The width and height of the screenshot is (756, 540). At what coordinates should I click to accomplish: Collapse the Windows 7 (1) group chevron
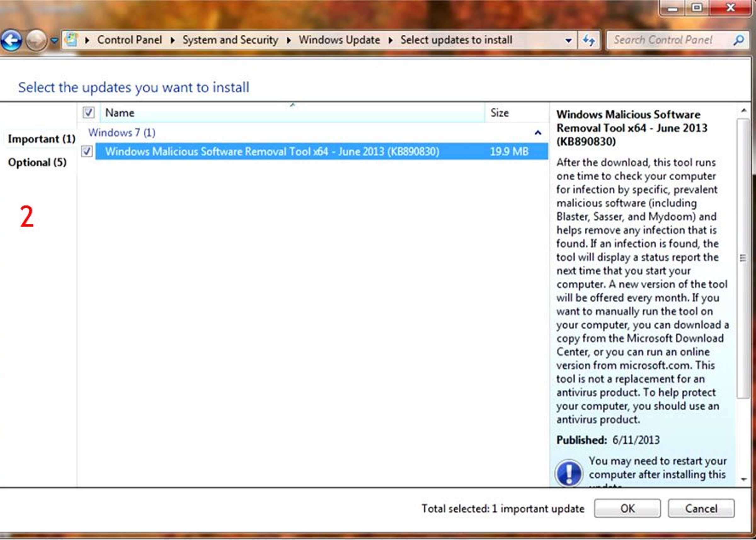click(538, 133)
